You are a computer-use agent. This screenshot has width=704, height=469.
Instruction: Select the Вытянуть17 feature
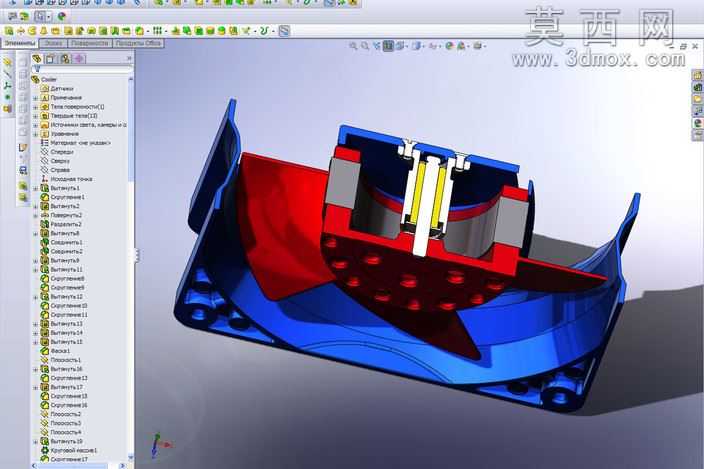coord(62,387)
